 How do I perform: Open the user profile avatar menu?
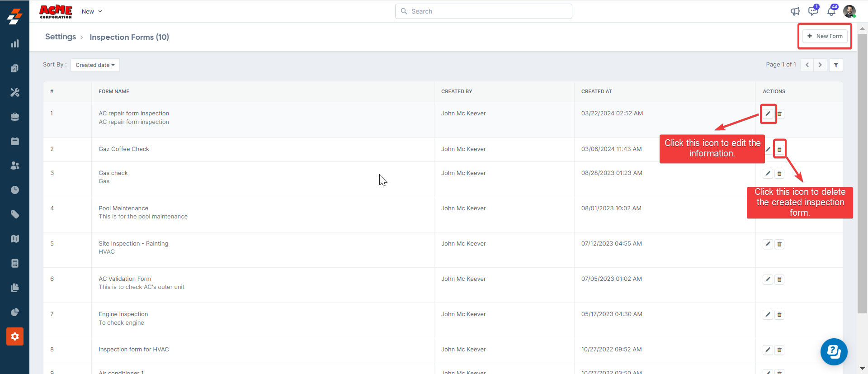pos(849,11)
